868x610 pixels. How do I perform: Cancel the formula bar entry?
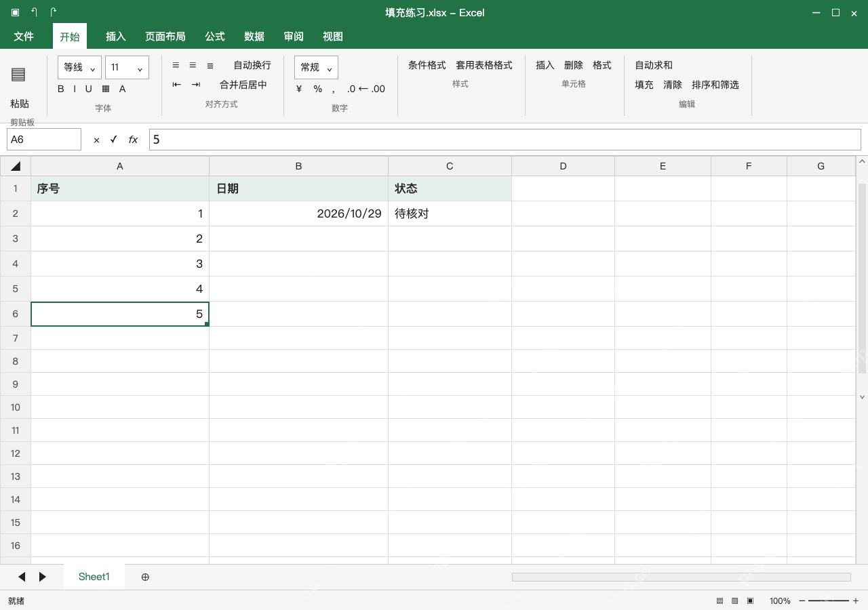tap(96, 140)
